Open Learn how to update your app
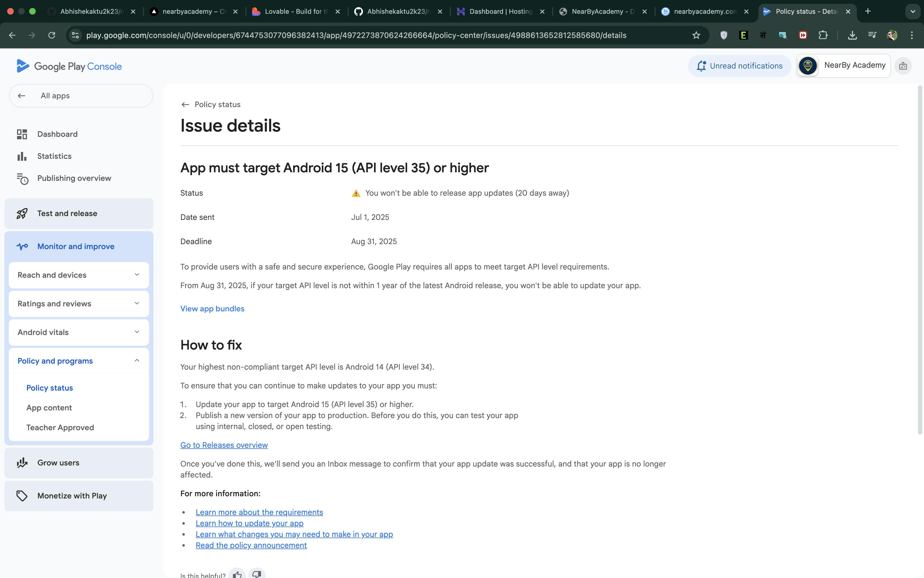Image resolution: width=924 pixels, height=578 pixels. pyautogui.click(x=249, y=524)
